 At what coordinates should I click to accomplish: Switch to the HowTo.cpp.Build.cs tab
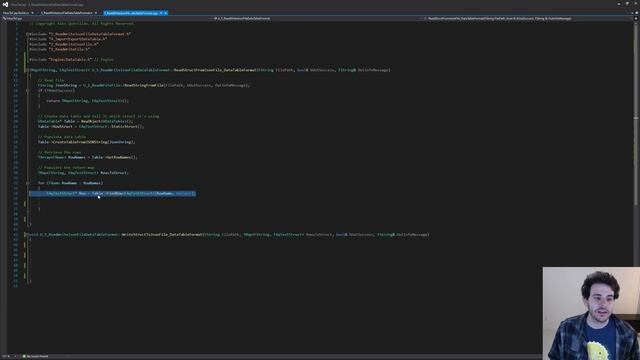[x=16, y=13]
